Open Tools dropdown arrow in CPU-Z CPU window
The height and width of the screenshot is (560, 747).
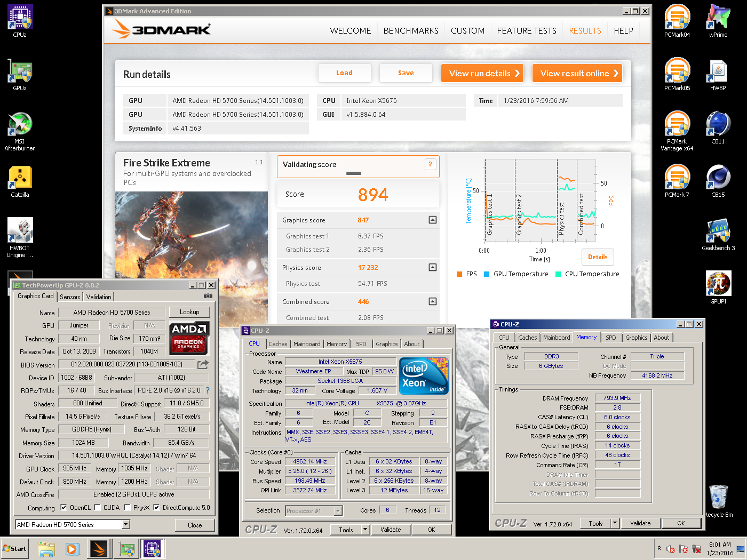365,530
